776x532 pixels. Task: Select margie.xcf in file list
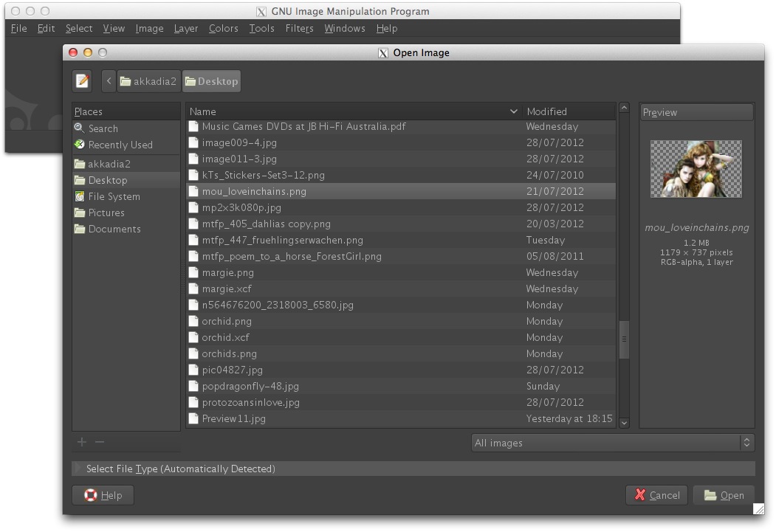point(401,289)
